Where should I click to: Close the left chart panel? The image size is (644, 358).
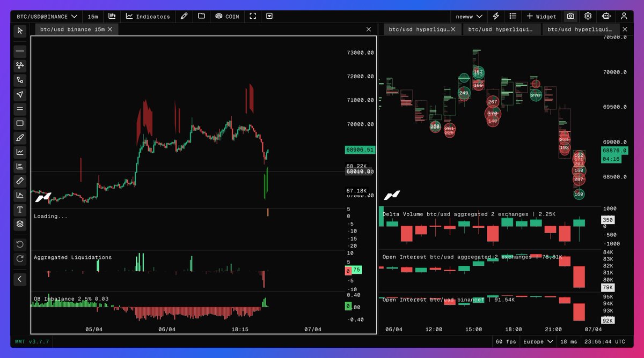(x=369, y=29)
